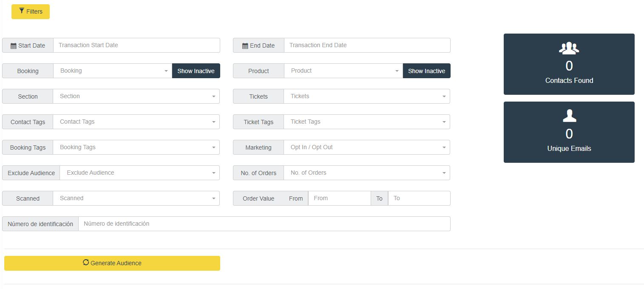644x289 pixels.
Task: Toggle Show Inactive for Product
Action: [x=426, y=71]
